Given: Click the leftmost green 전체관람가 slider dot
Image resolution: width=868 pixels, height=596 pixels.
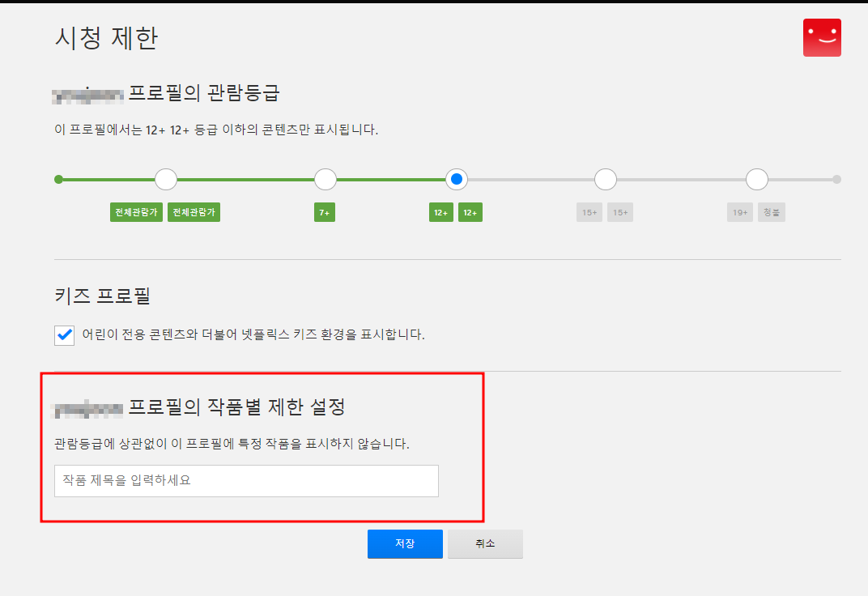Looking at the screenshot, I should (x=58, y=179).
